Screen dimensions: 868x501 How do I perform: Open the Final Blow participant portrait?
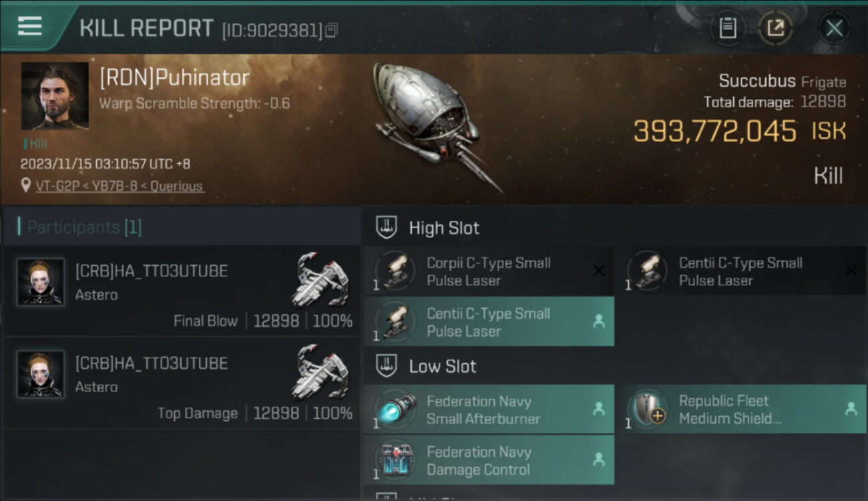tap(41, 282)
